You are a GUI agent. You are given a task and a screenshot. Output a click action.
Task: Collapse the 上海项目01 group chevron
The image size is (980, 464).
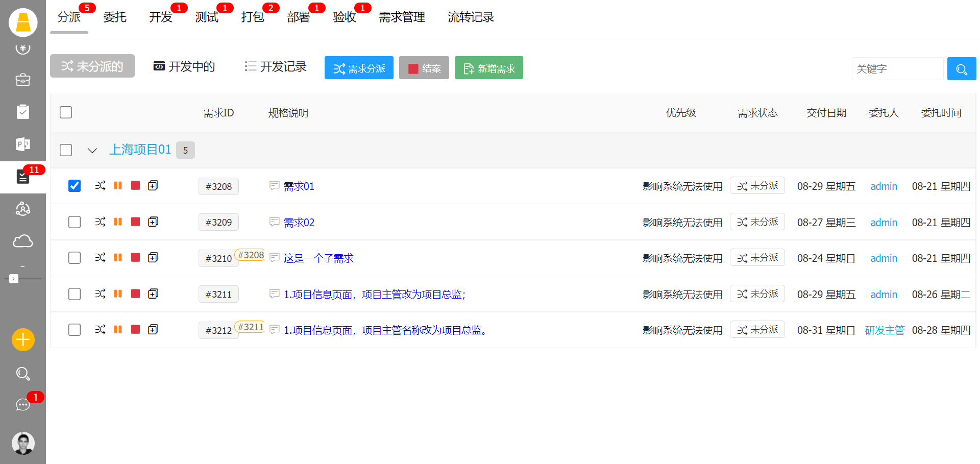(92, 150)
